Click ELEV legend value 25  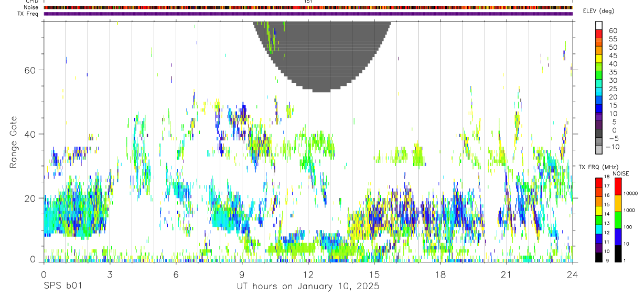613,89
